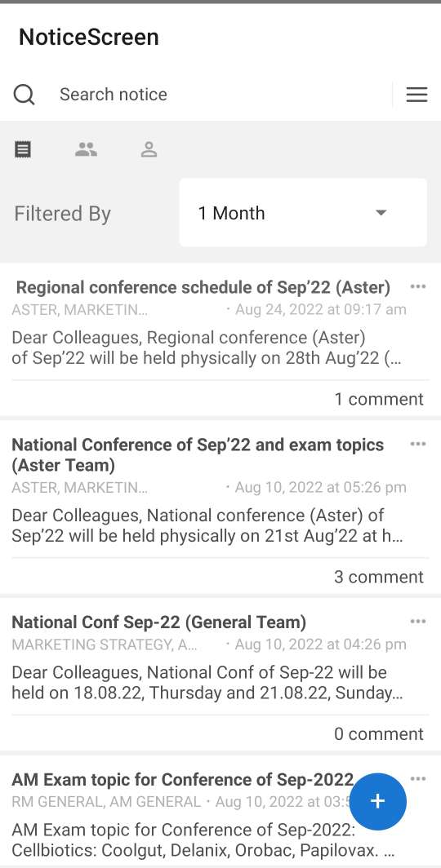Image resolution: width=441 pixels, height=868 pixels.
Task: Open options for National Conf General Team
Action: click(x=418, y=622)
